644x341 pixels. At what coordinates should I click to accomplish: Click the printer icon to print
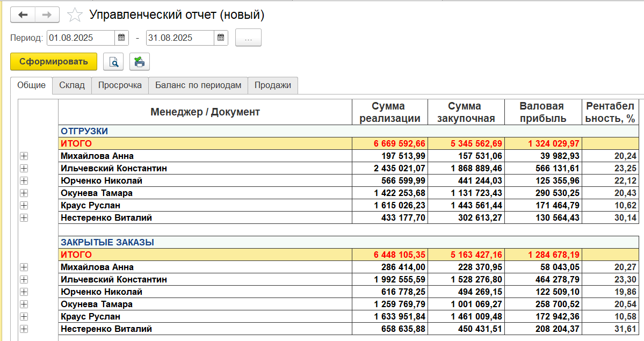click(140, 62)
